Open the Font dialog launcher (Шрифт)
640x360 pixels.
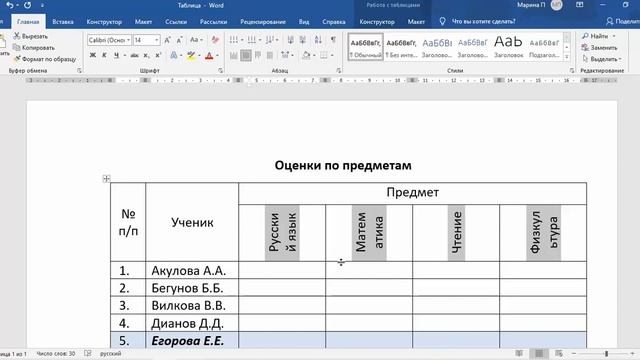point(220,71)
